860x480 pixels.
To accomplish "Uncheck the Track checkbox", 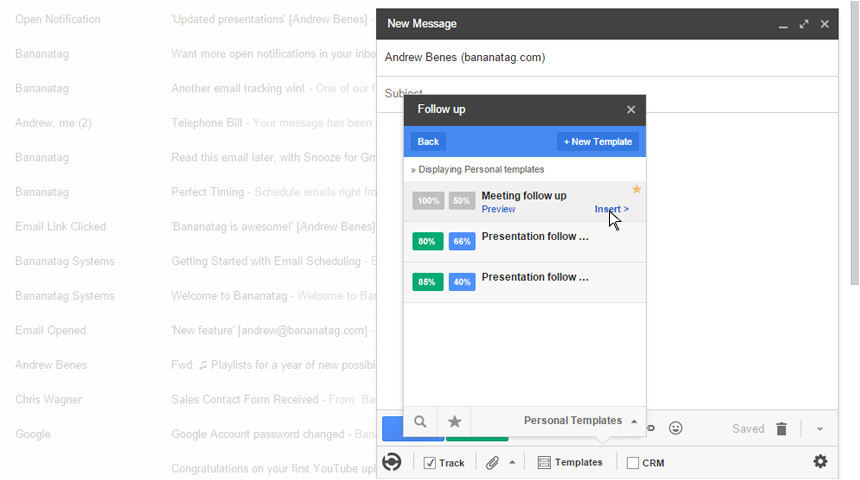I will point(430,463).
